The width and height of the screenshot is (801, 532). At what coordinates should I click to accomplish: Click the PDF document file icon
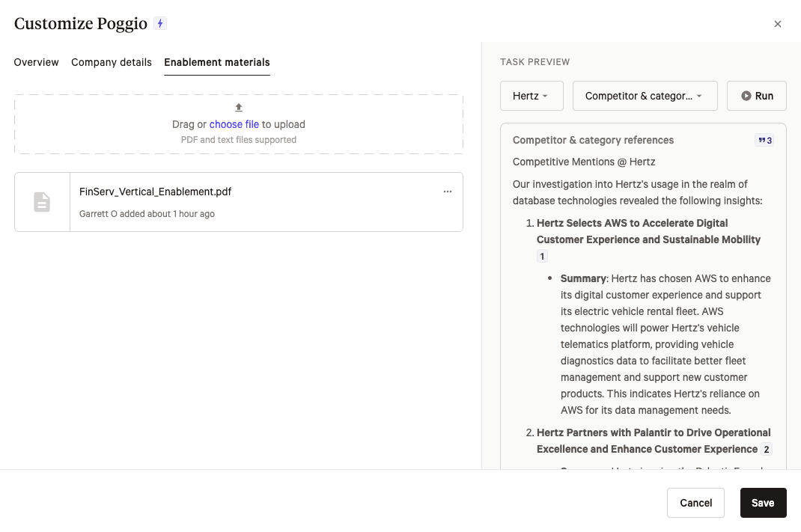point(42,202)
